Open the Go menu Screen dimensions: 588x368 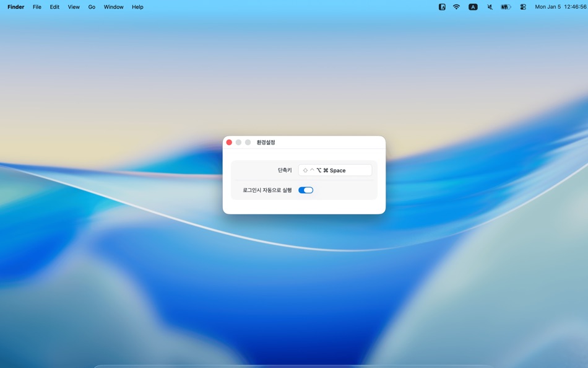pos(92,7)
